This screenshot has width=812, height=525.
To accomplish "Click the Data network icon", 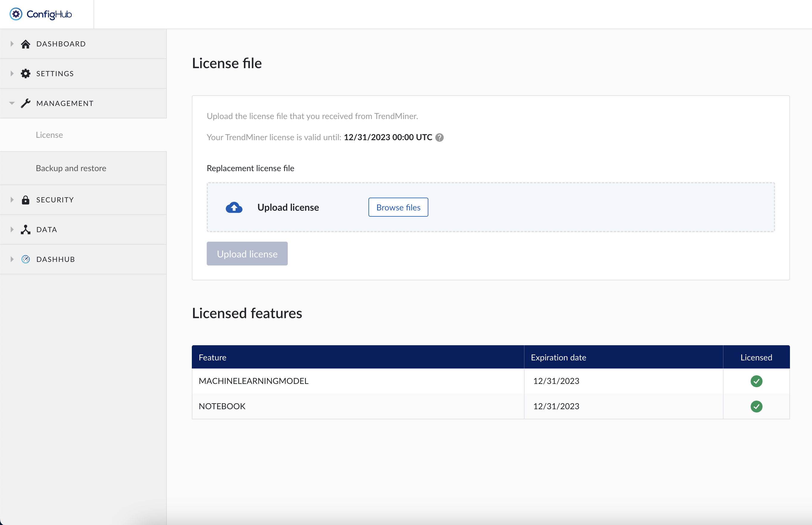I will (x=26, y=229).
